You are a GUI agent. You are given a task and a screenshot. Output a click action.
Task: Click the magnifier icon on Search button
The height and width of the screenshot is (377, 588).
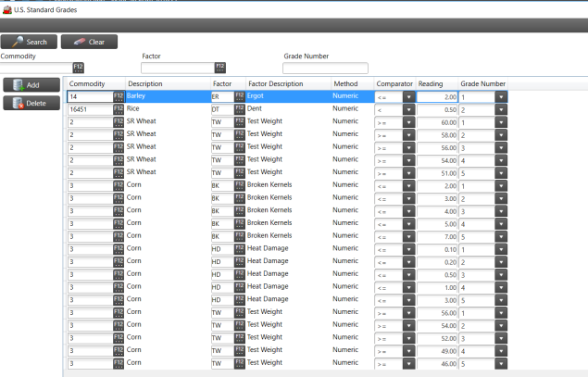tap(17, 42)
